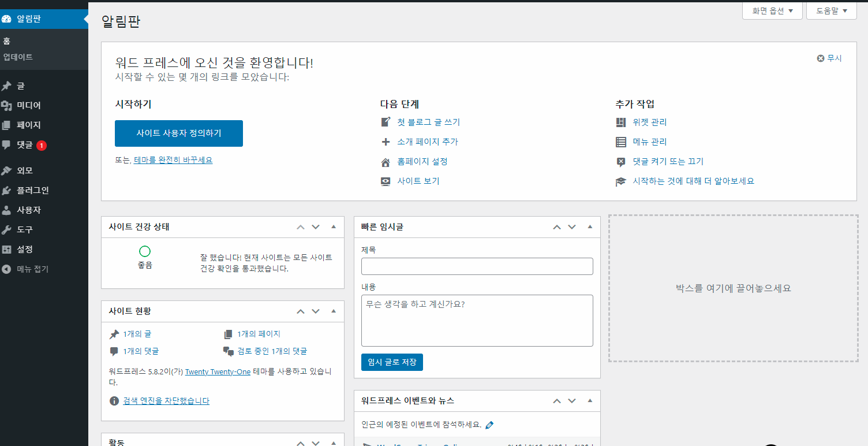Click the 임시 글로 저장 button

(x=392, y=362)
